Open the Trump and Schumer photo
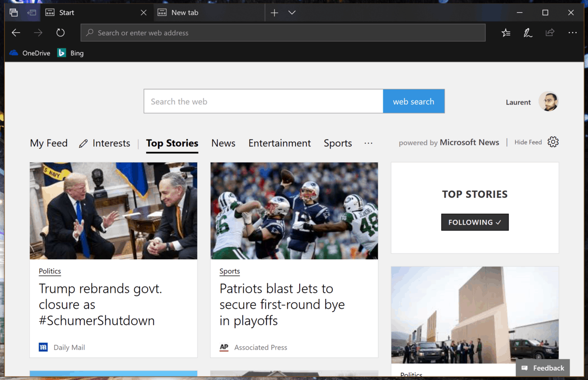Screen dimensions: 588x380 tap(113, 211)
